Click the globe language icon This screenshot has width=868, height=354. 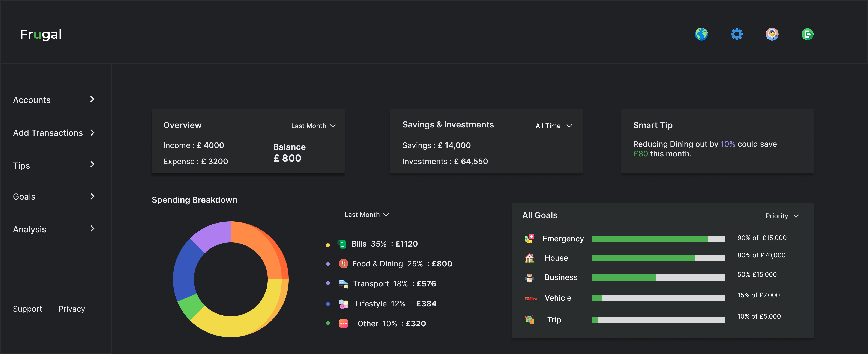701,34
